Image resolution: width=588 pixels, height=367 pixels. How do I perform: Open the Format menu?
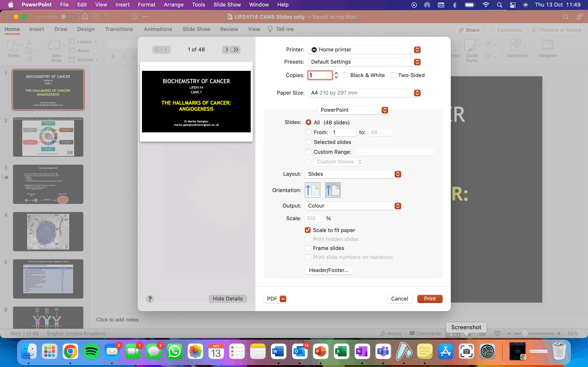(147, 5)
